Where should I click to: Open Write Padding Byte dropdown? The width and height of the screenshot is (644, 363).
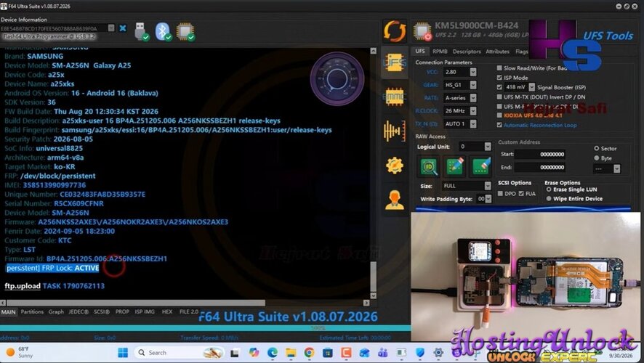click(x=488, y=199)
